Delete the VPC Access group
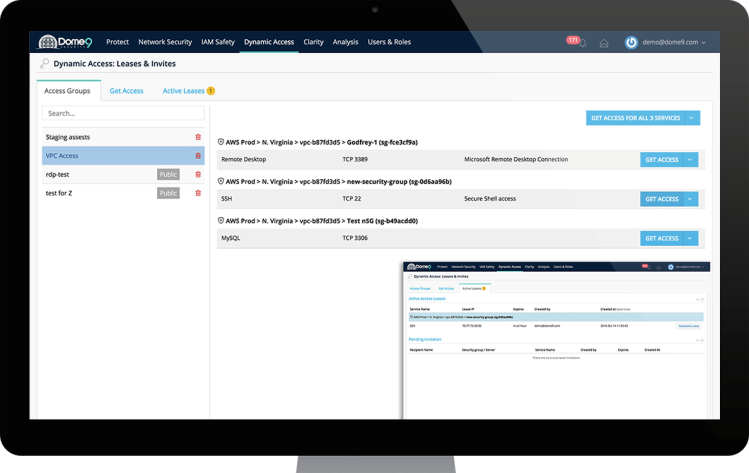Screen dimensions: 749x473 198,156
